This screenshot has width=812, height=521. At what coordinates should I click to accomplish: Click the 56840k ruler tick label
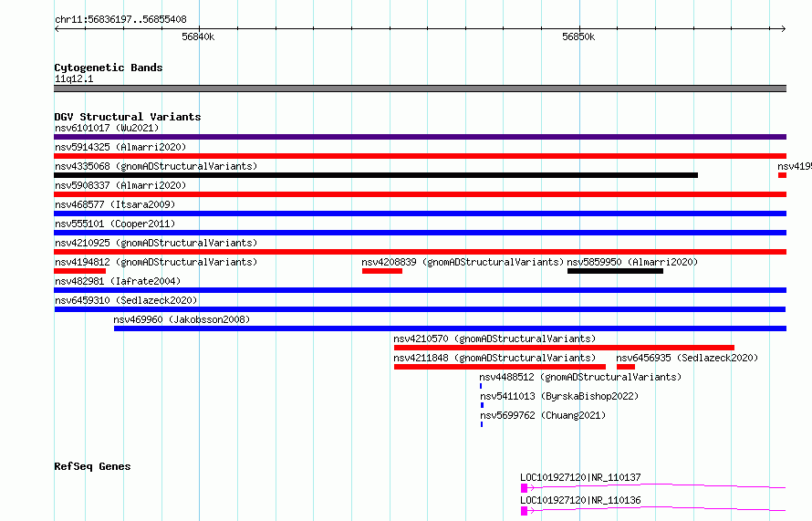(x=198, y=36)
